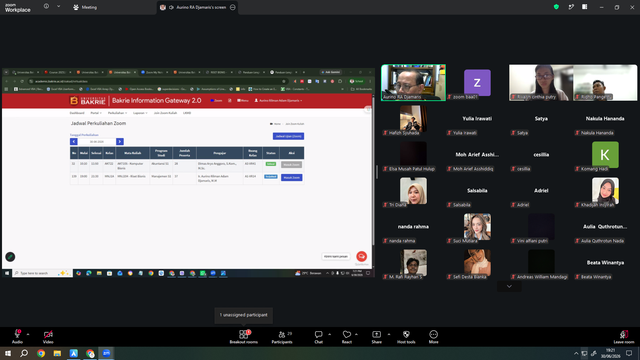
Task: Open the More options icon
Action: (433, 334)
